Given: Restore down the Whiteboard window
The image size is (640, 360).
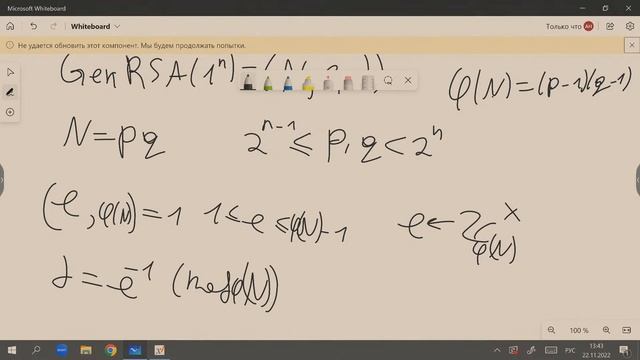Looking at the screenshot, I should (605, 8).
